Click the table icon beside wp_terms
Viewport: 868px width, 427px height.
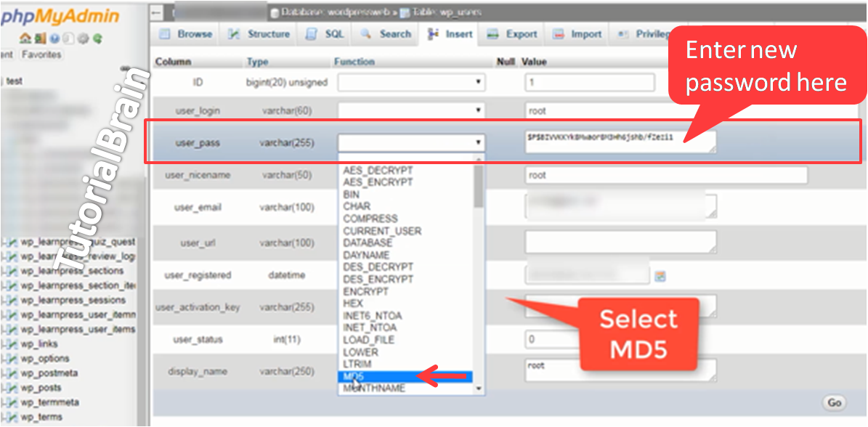pyautogui.click(x=13, y=417)
